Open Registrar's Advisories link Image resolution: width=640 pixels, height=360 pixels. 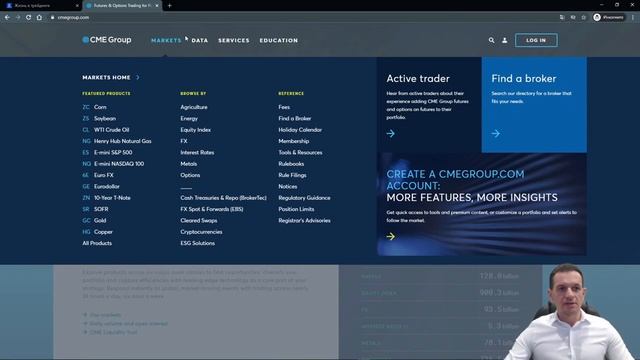(304, 220)
